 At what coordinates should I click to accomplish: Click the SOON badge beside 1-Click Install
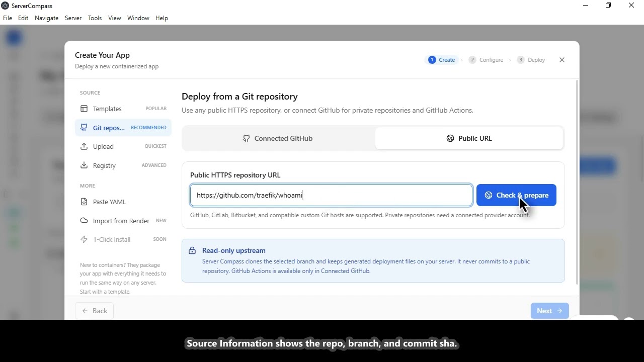click(159, 239)
